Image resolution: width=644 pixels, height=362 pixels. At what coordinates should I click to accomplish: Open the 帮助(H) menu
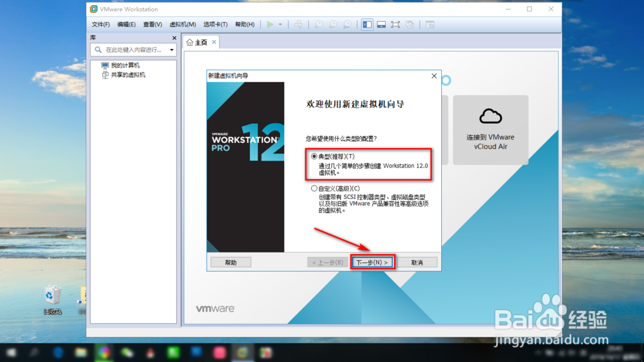[x=245, y=24]
